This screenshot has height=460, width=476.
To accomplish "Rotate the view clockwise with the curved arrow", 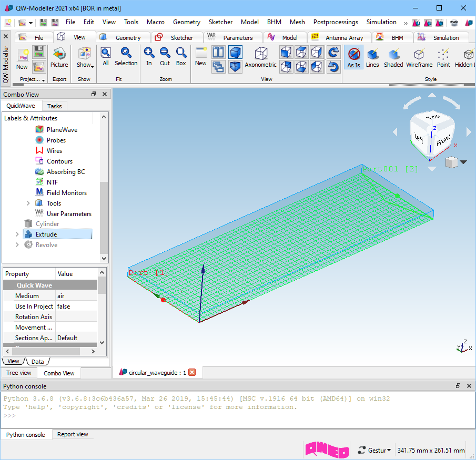I will pos(333,52).
